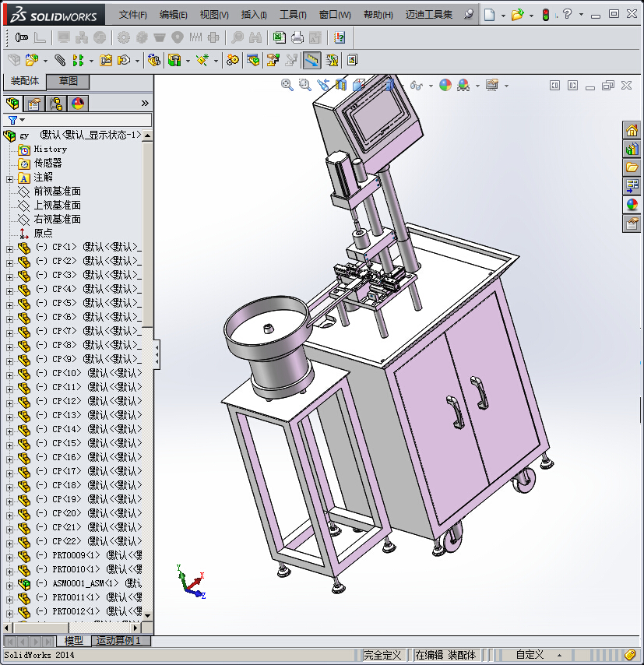Open the View Settings dropdown arrow
The height and width of the screenshot is (665, 644).
[506, 86]
